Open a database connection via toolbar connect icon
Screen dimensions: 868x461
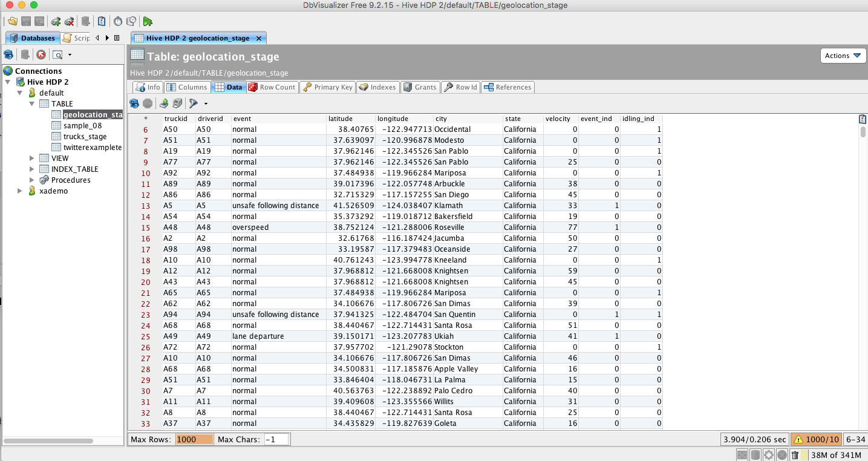click(56, 21)
